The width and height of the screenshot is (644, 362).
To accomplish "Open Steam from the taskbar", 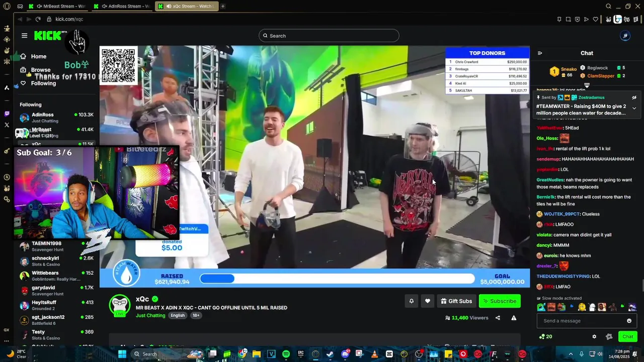I will (330, 354).
